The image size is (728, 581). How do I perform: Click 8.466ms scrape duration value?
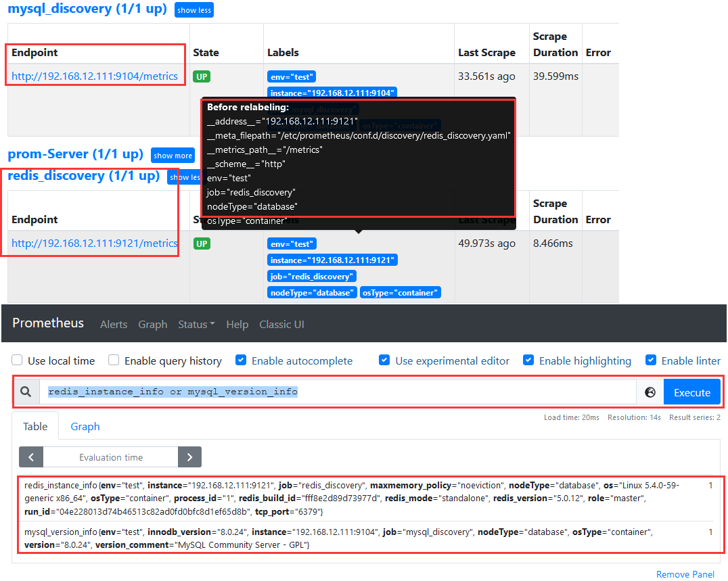pos(553,243)
